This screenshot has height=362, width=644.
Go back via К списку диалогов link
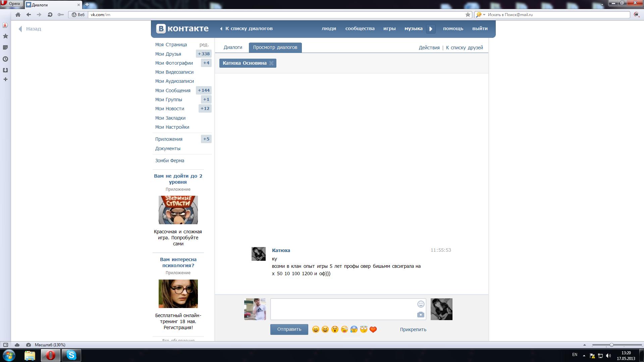(x=249, y=28)
